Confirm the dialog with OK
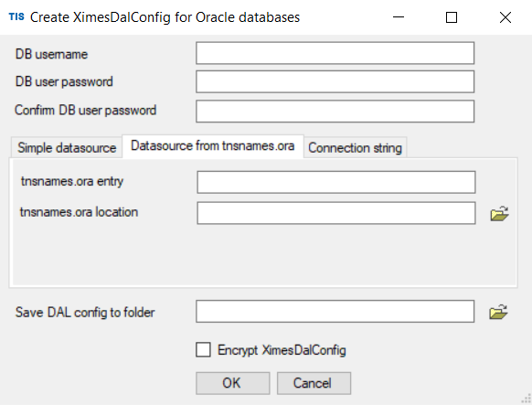This screenshot has width=532, height=405. 232,383
